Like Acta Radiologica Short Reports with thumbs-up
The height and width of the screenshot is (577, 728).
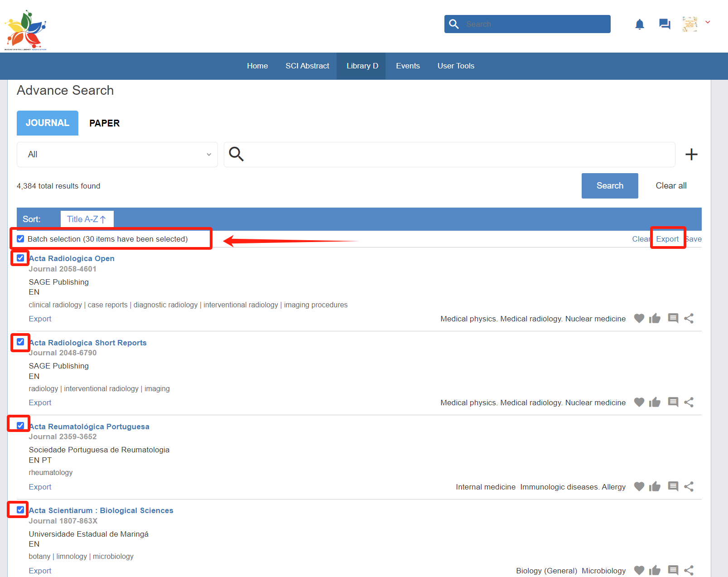pos(655,402)
